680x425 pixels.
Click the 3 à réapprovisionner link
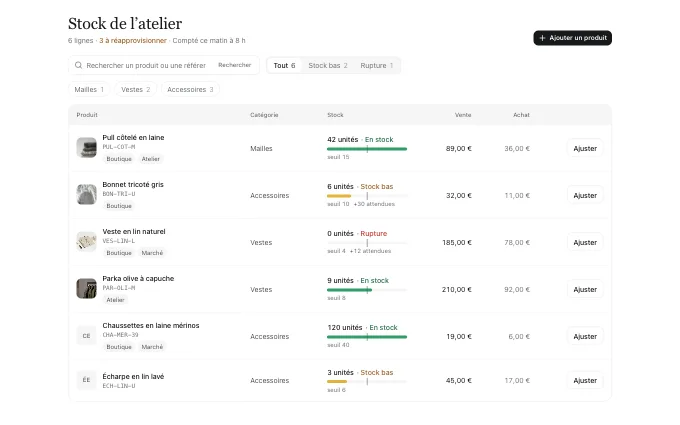point(133,40)
